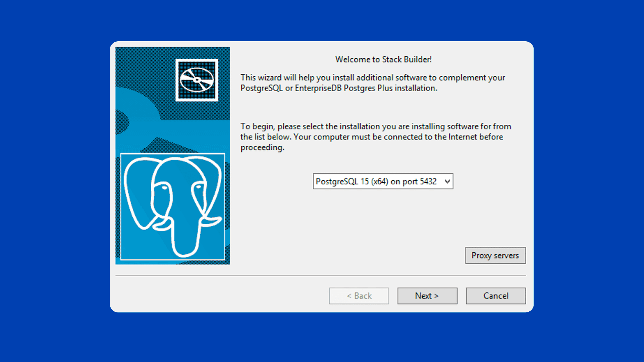Screen dimensions: 644x362
Task: Click the wizard description paragraph
Action: pos(372,82)
